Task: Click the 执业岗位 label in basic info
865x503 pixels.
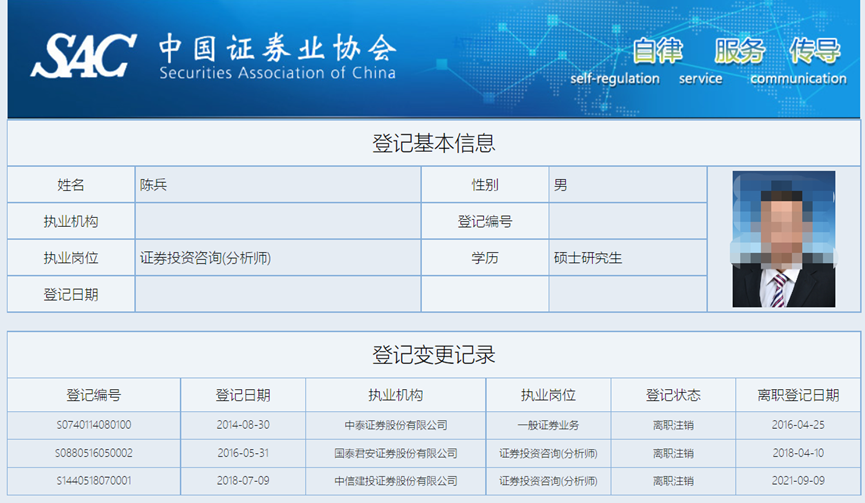Action: click(x=71, y=258)
